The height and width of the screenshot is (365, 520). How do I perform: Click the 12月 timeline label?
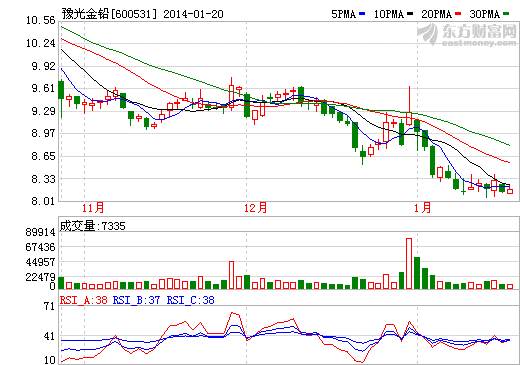point(255,208)
